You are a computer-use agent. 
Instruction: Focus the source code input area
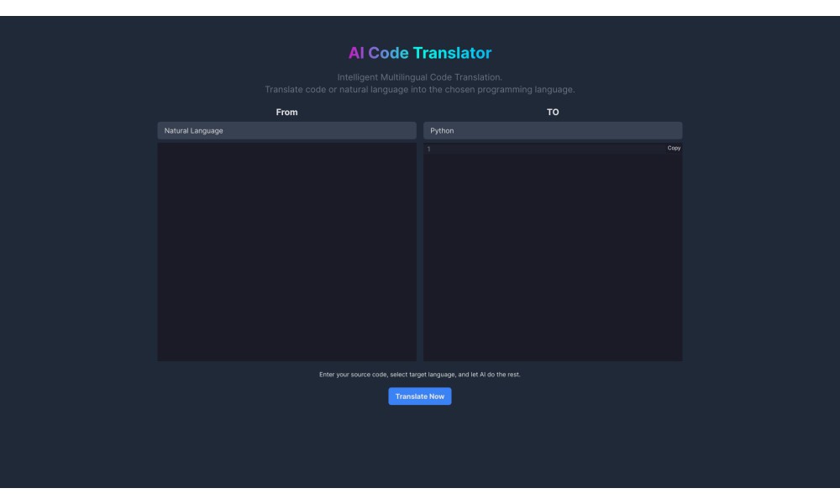tap(286, 252)
